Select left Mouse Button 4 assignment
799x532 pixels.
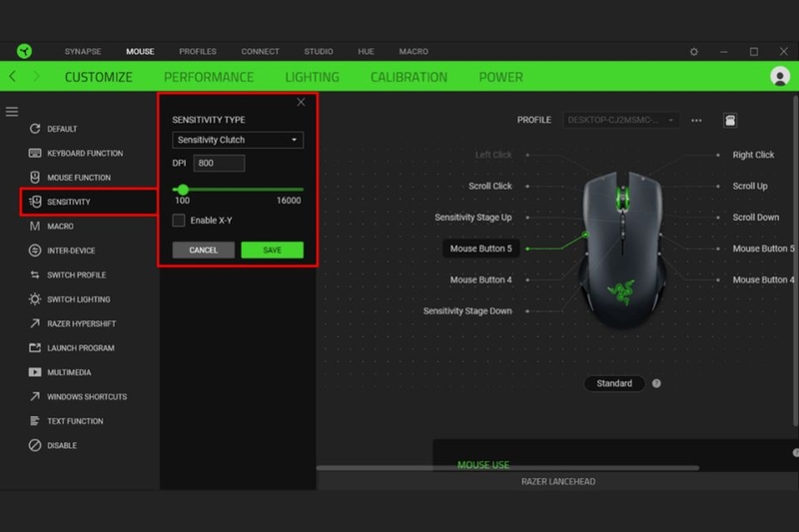point(480,279)
